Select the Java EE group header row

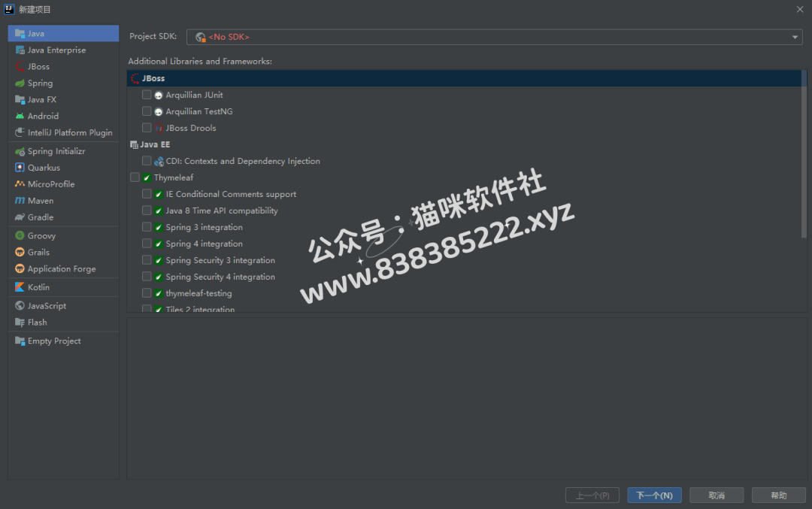[464, 144]
